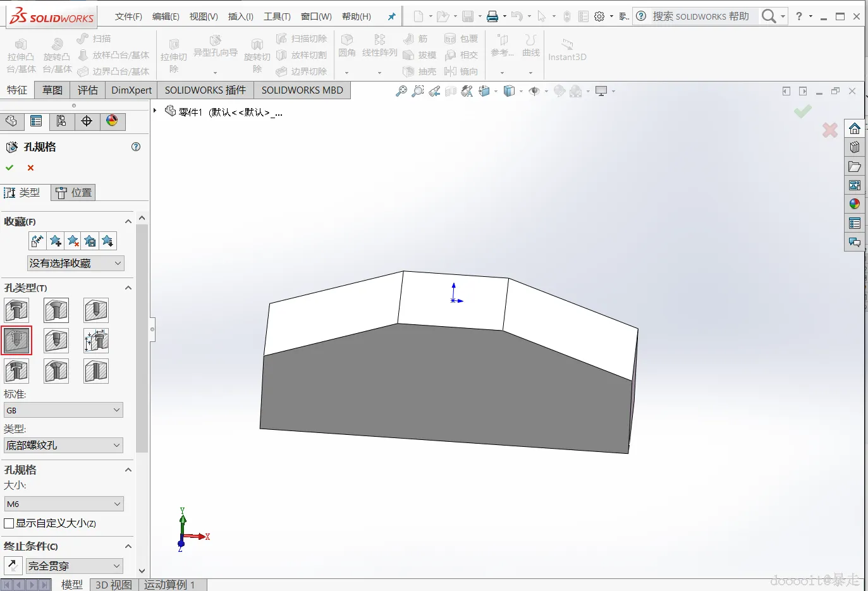Screen dimensions: 868x591
Task: Enable 显示自定义大小 checkbox
Action: pos(9,523)
